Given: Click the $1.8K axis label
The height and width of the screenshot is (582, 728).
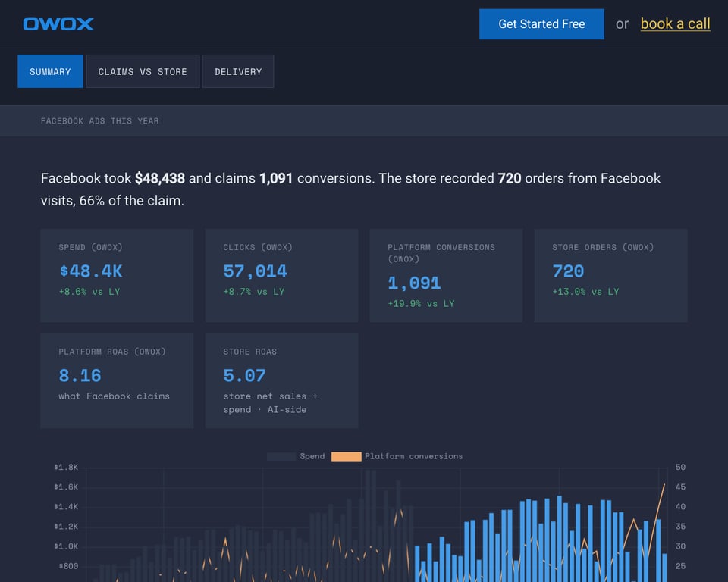Looking at the screenshot, I should 66,467.
